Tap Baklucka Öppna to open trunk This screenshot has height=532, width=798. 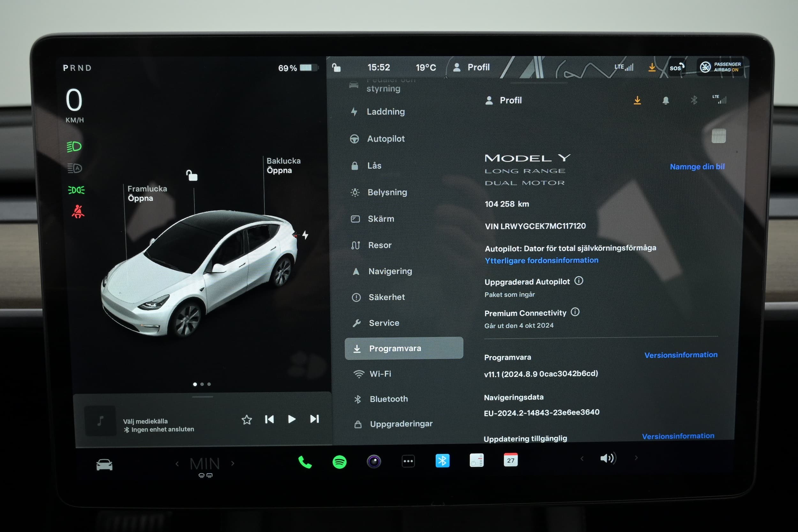(283, 166)
